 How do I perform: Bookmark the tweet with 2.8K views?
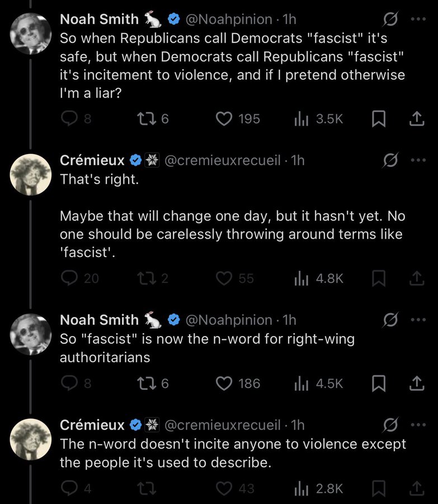coord(379,488)
